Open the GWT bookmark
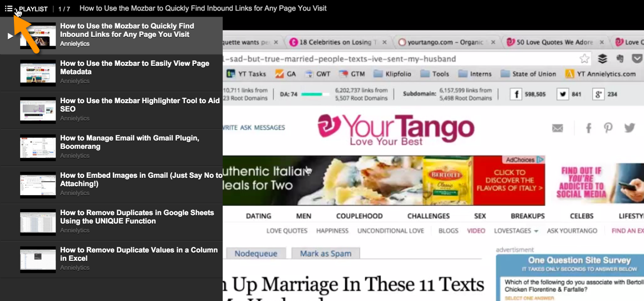This screenshot has width=644, height=301. [x=318, y=74]
